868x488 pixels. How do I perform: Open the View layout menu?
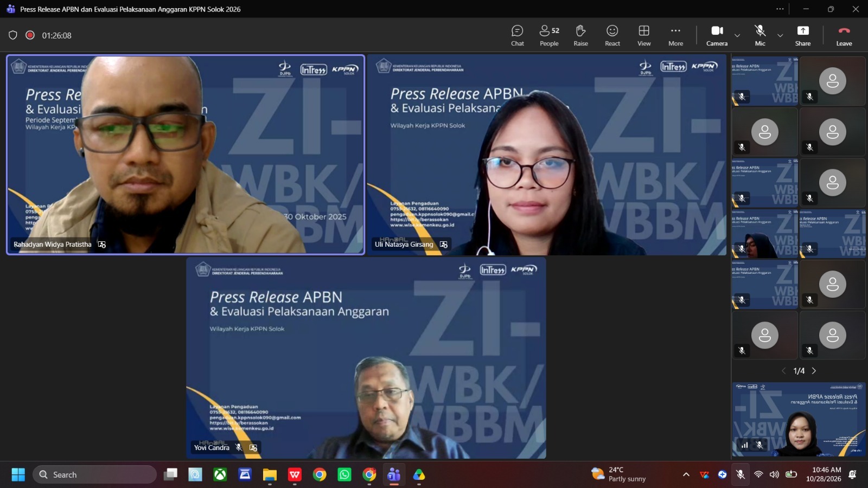[644, 35]
